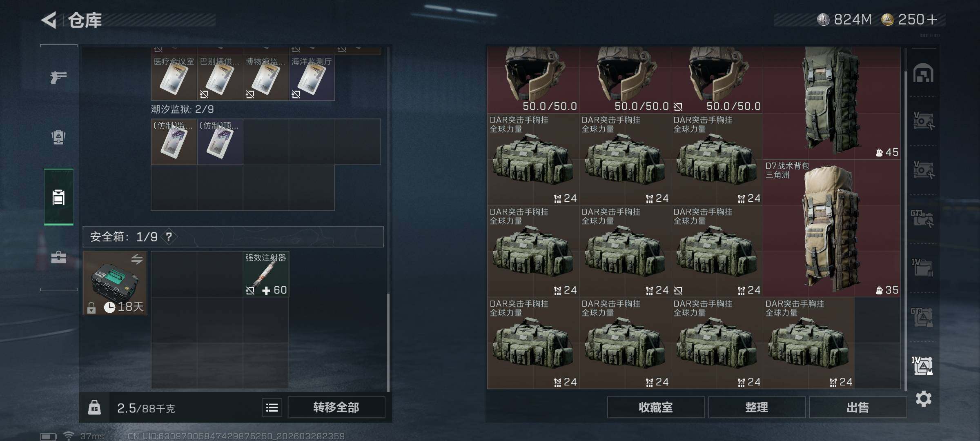980x441 pixels.
Task: Click the safe box question mark help icon
Action: [169, 236]
